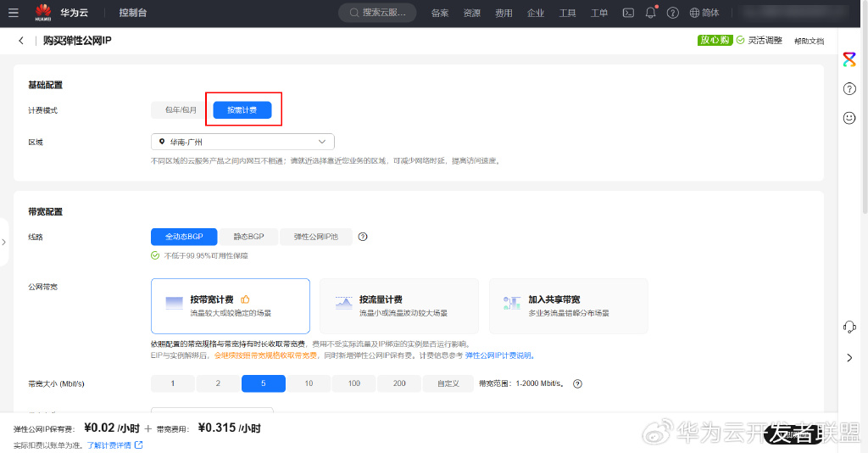Open the 弹性公网IP计费说明 link
This screenshot has width=868, height=453.
click(x=500, y=355)
